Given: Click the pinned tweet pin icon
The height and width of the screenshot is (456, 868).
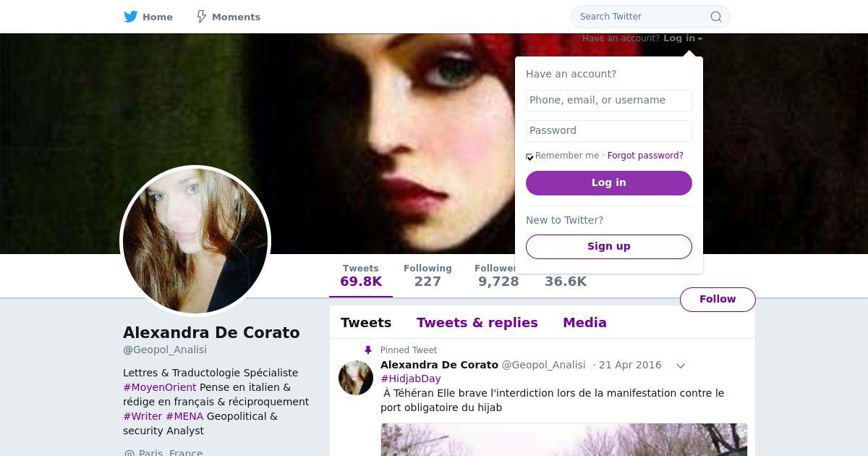Looking at the screenshot, I should pos(367,350).
